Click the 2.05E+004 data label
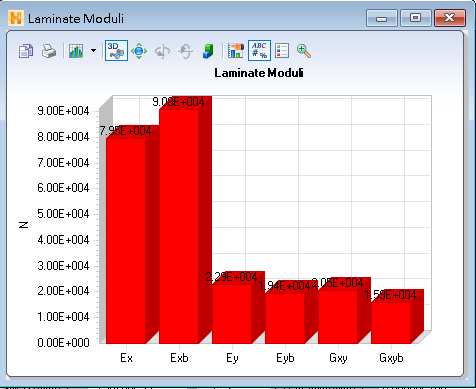Screen dimensions: 476x389 click(337, 283)
